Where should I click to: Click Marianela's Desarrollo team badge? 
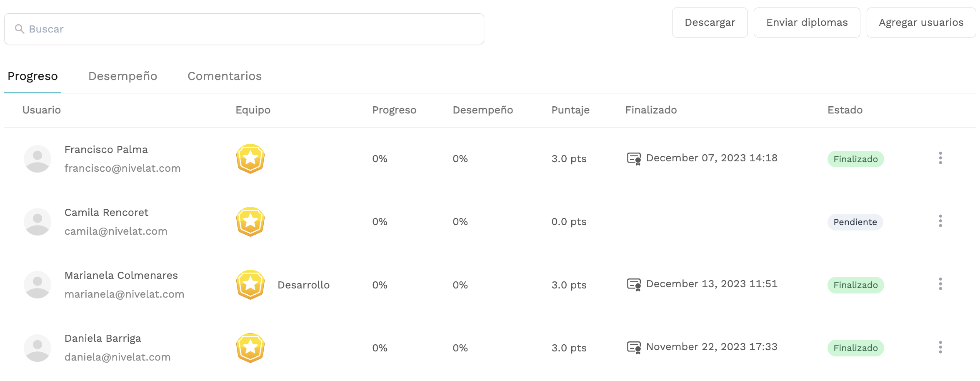pyautogui.click(x=250, y=285)
